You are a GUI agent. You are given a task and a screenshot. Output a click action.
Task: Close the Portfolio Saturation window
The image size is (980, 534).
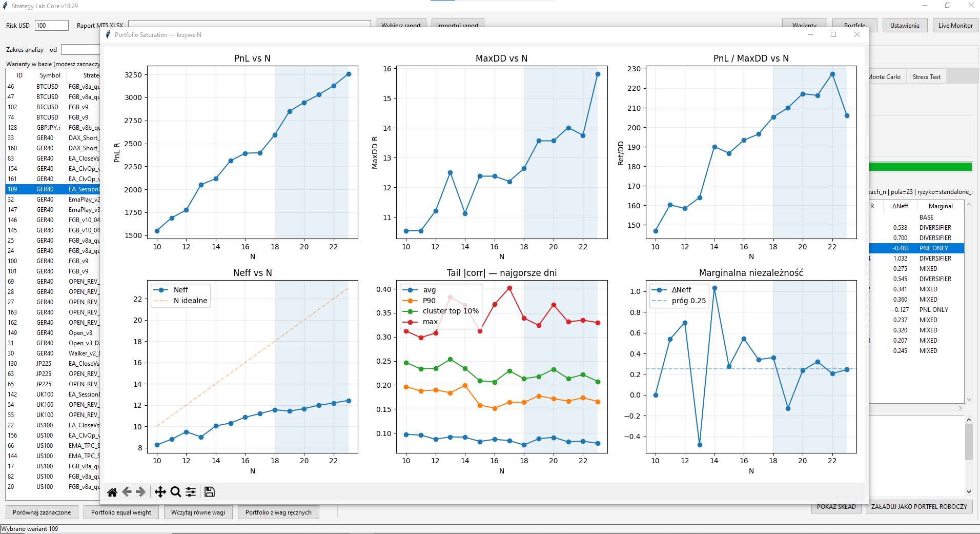point(856,35)
